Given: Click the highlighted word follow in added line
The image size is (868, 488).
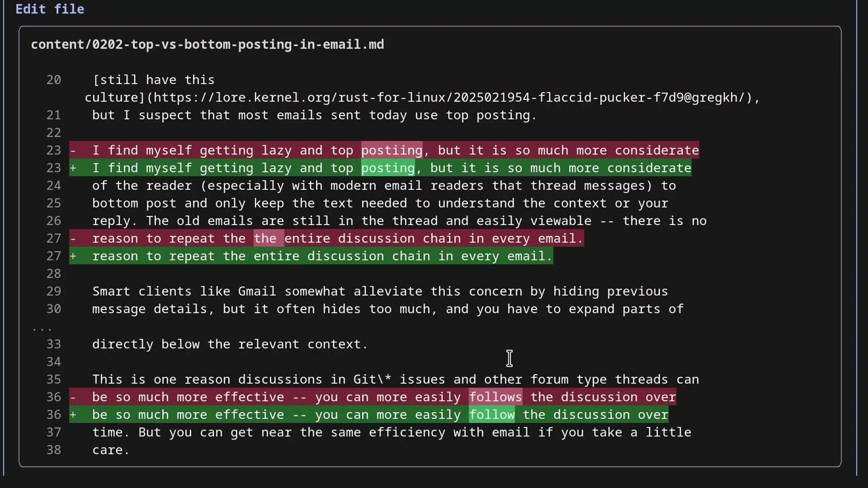Looking at the screenshot, I should [492, 415].
